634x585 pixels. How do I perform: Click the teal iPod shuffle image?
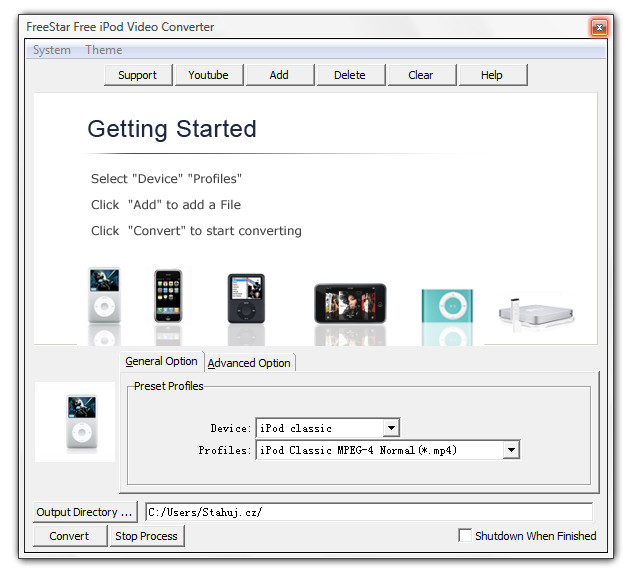click(x=447, y=306)
